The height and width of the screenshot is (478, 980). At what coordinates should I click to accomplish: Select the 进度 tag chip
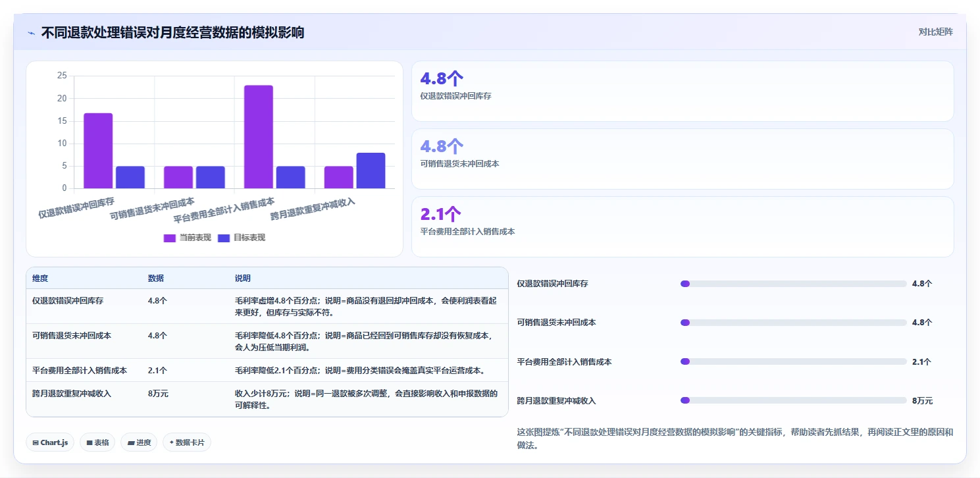coord(139,442)
